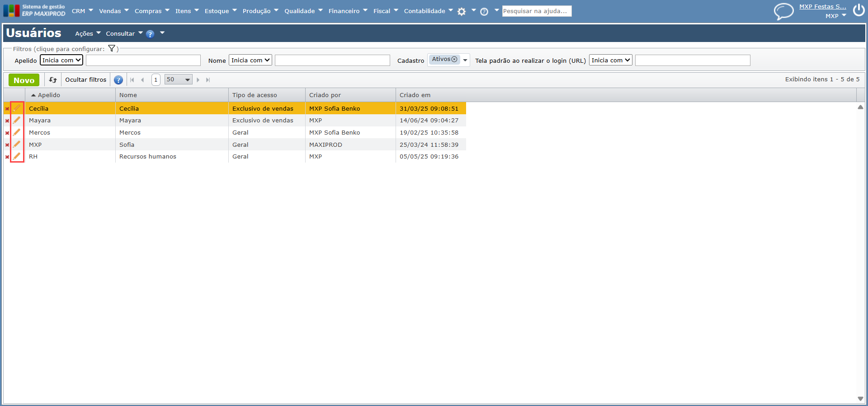Click the Nome filter text field
This screenshot has width=868, height=406.
(332, 60)
